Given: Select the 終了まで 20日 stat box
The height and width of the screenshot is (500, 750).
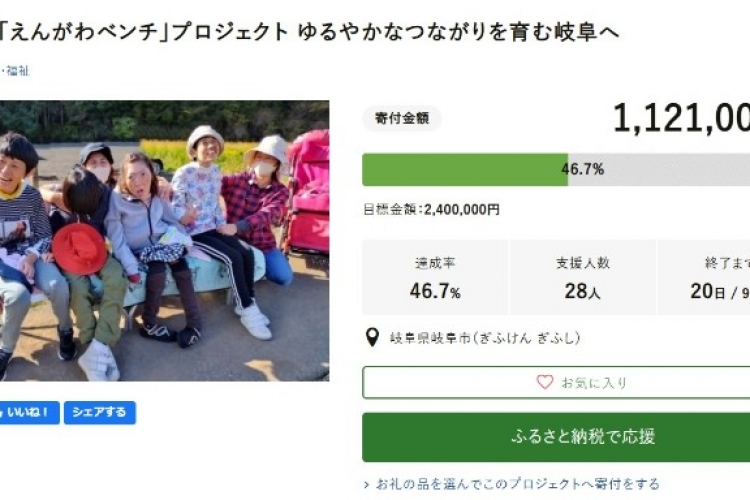Looking at the screenshot, I should (x=704, y=277).
